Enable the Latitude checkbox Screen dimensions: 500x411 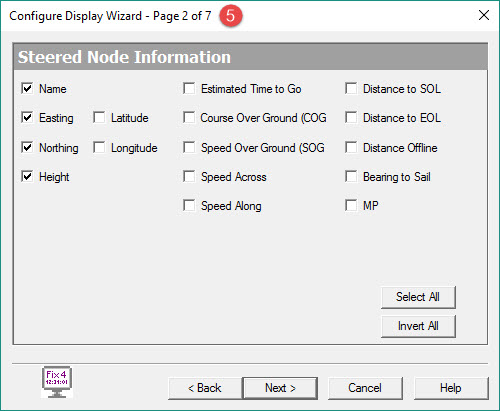(99, 118)
